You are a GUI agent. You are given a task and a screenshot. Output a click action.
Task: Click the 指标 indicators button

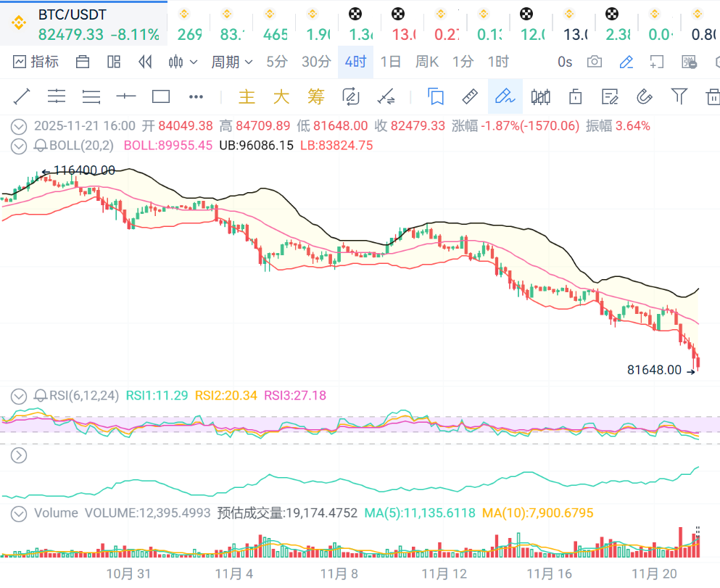coord(36,62)
